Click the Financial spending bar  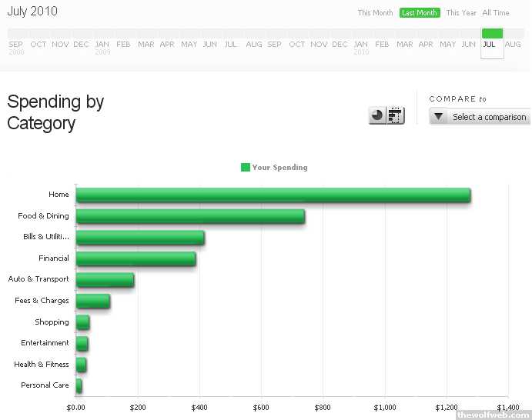point(136,259)
